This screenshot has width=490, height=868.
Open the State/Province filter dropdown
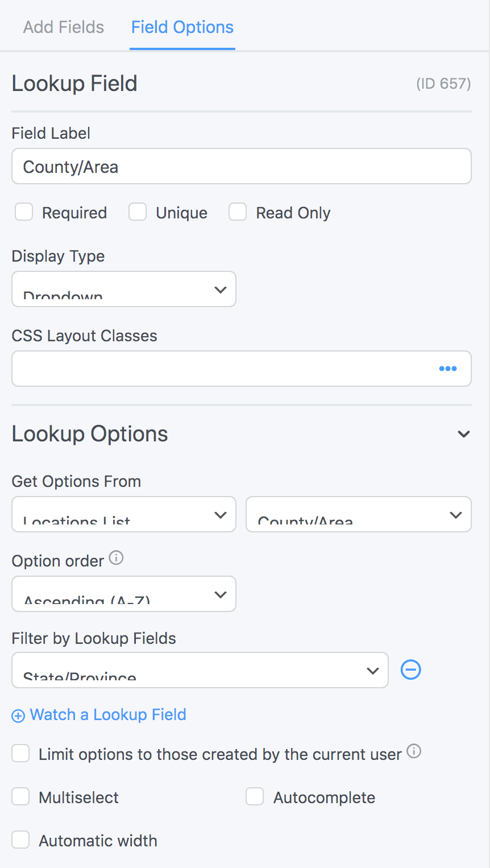point(200,671)
